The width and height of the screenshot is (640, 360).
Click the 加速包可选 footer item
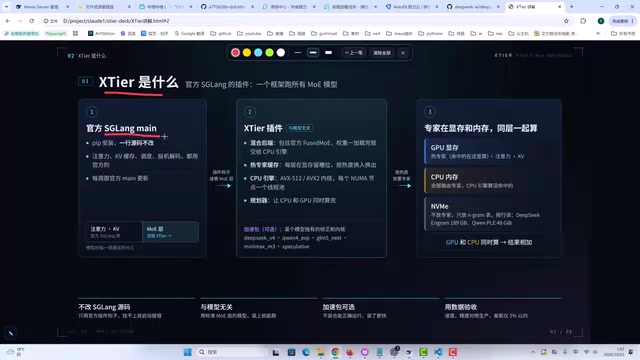click(381, 310)
